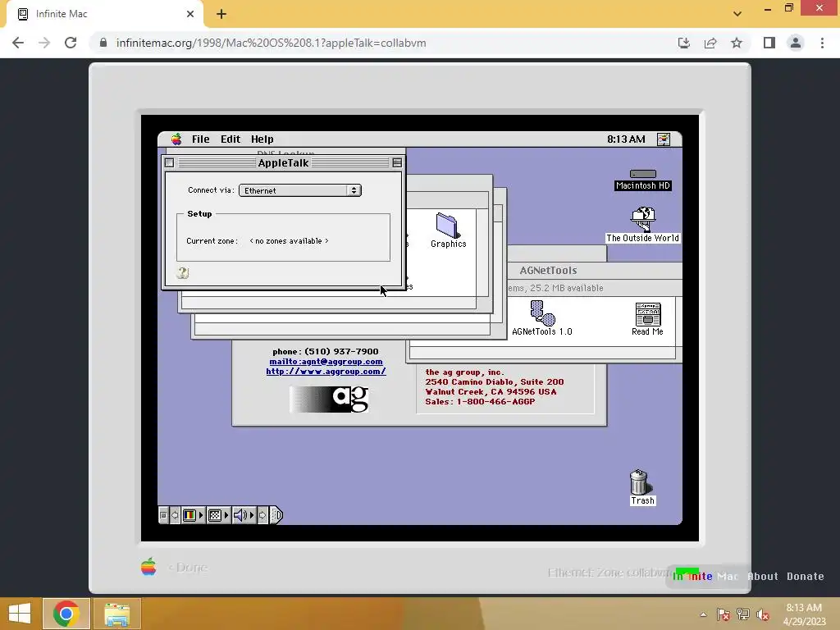Image resolution: width=840 pixels, height=630 pixels.
Task: Click the address bar with the infinitemac.org URL
Action: (x=271, y=43)
